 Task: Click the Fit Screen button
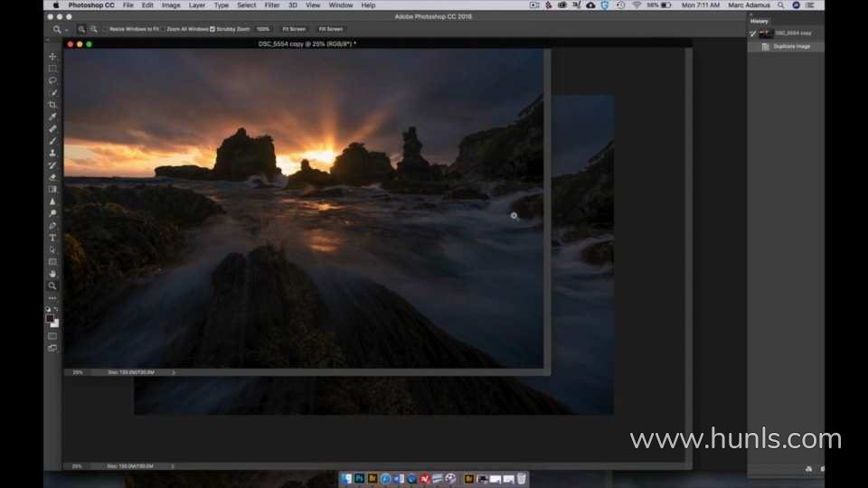294,29
